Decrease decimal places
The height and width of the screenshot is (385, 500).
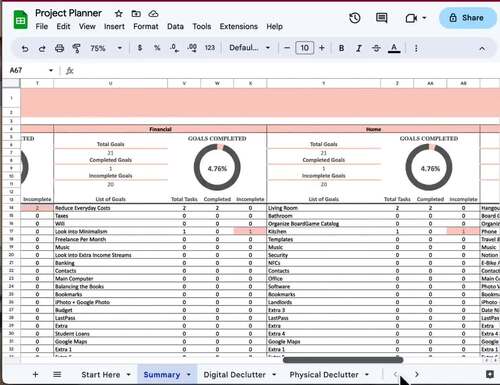(174, 48)
